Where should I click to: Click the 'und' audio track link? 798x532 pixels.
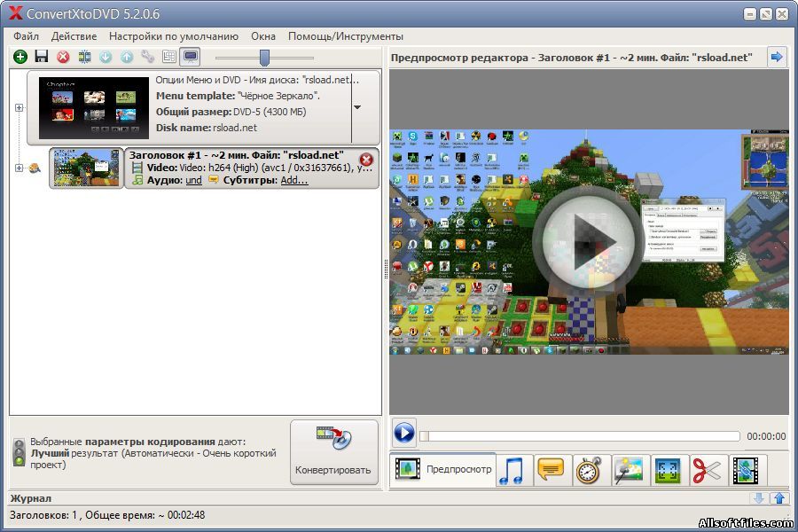(193, 180)
